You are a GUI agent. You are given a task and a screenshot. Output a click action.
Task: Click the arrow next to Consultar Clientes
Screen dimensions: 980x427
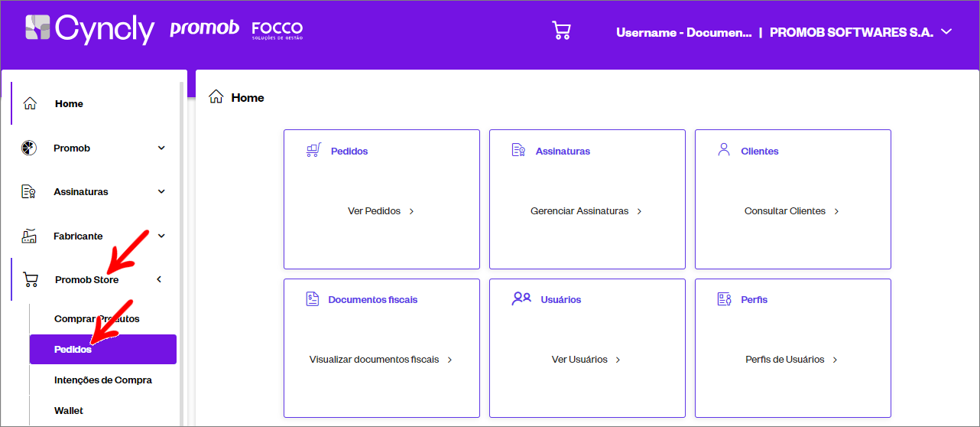click(836, 211)
